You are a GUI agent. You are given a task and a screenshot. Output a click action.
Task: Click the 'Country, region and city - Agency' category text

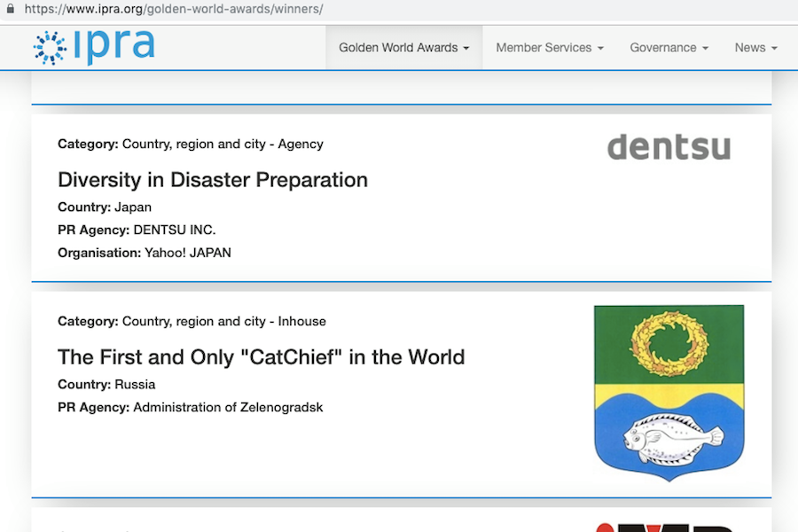pos(223,144)
